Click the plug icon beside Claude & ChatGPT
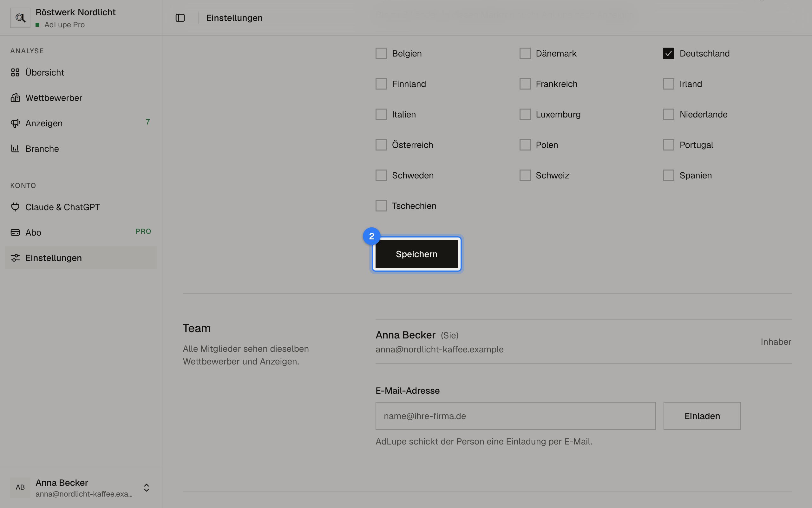 pos(15,207)
